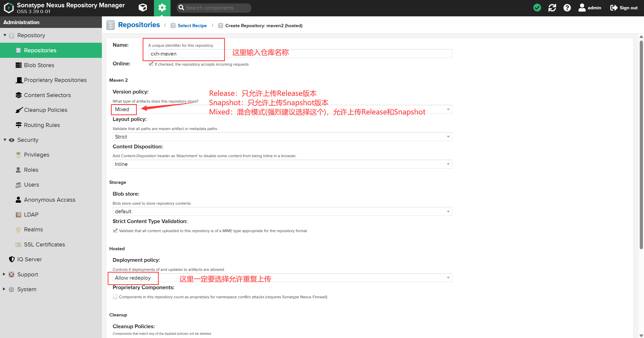The width and height of the screenshot is (644, 338).
Task: Click the refresh icon in header
Action: tap(552, 8)
